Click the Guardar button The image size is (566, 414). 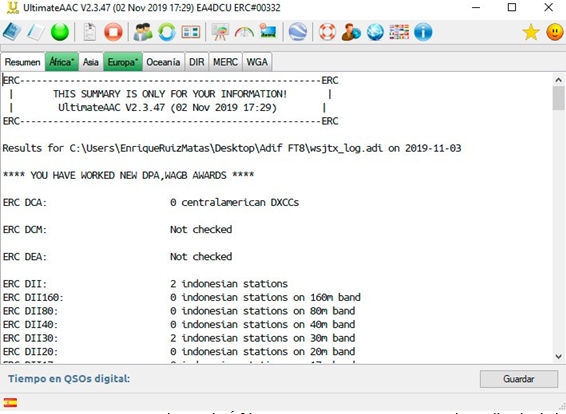click(519, 379)
